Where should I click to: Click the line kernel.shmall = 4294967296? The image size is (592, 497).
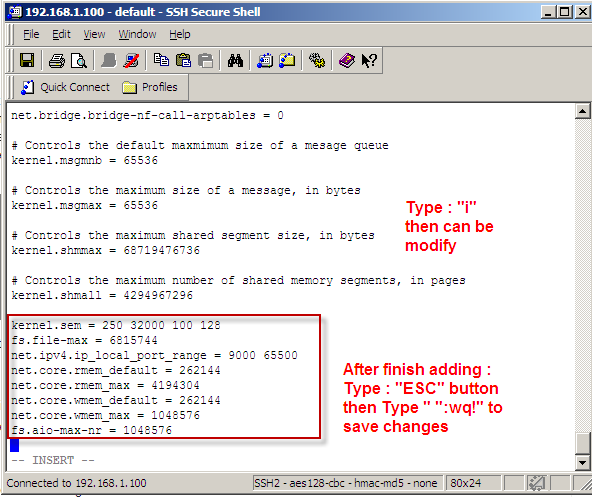coord(102,295)
